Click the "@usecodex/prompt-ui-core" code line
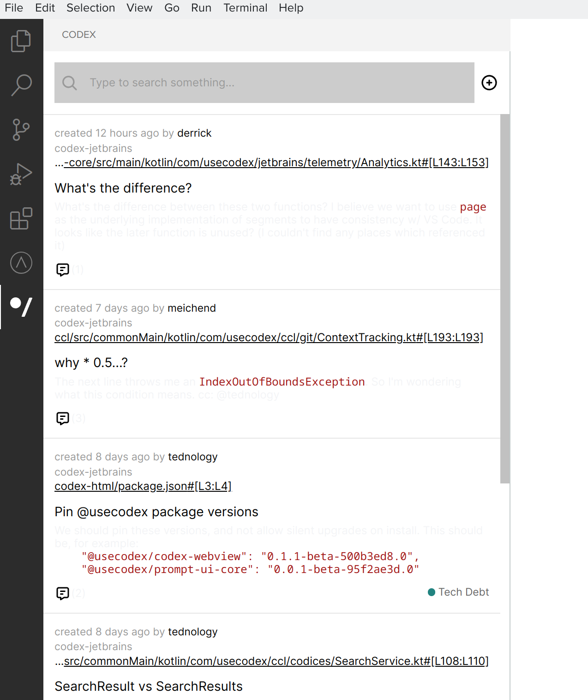The width and height of the screenshot is (588, 700). [x=250, y=569]
